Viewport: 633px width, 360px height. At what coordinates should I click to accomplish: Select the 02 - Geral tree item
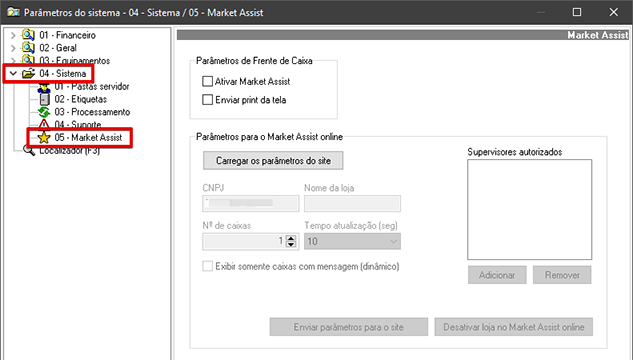[x=58, y=48]
